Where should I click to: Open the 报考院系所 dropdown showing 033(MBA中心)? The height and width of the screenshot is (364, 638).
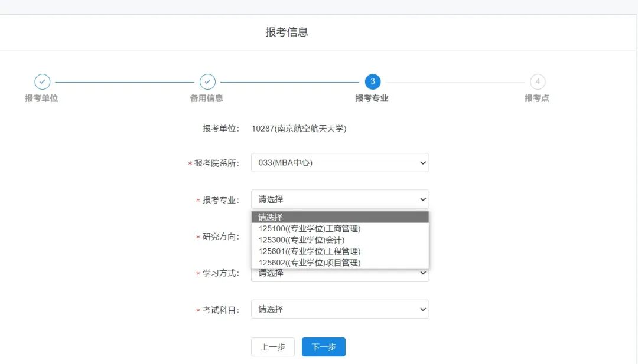tap(340, 162)
